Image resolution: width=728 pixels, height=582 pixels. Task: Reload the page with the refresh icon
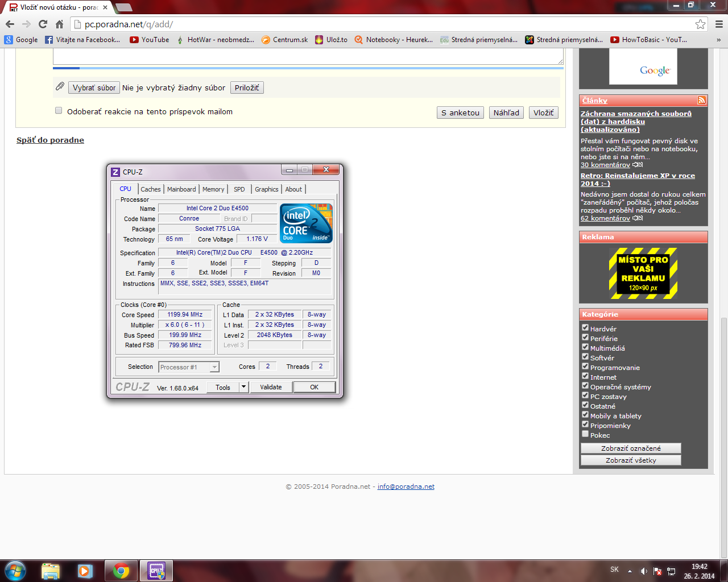43,24
